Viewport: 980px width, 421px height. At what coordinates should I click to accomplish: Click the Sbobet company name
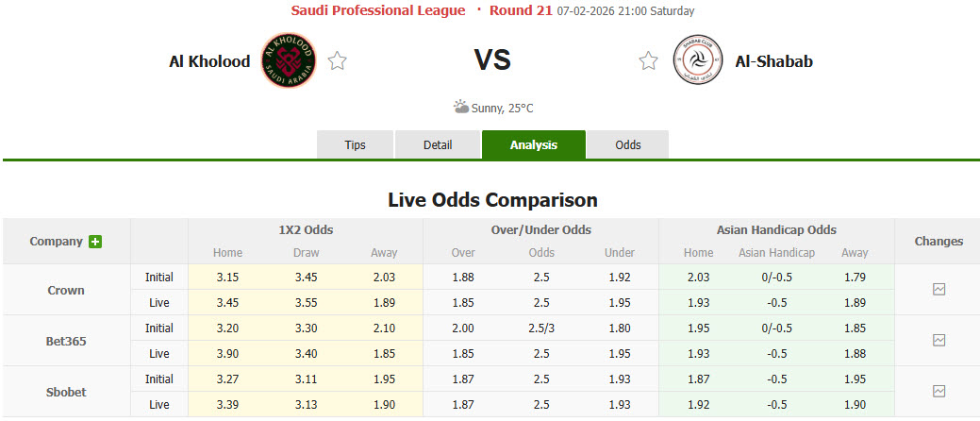coord(66,391)
